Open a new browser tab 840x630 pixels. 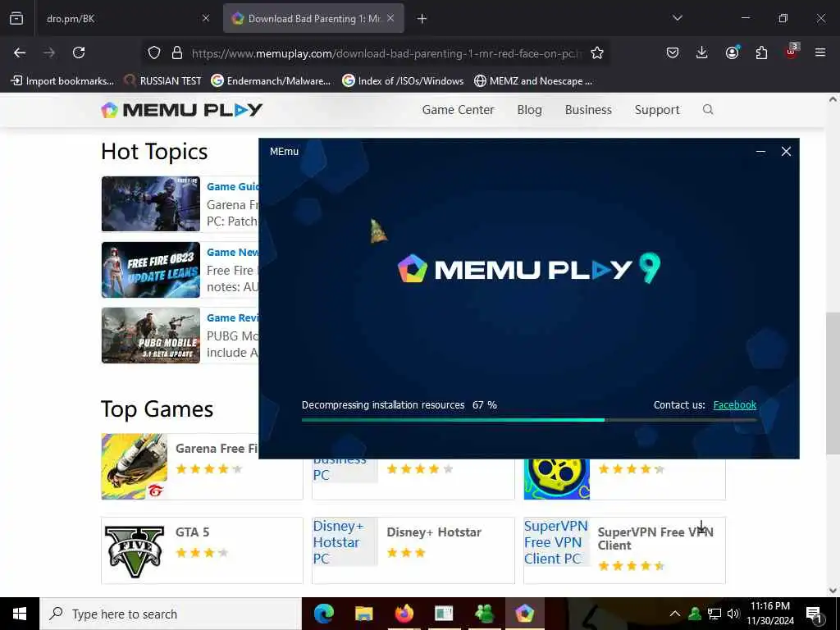coord(422,19)
